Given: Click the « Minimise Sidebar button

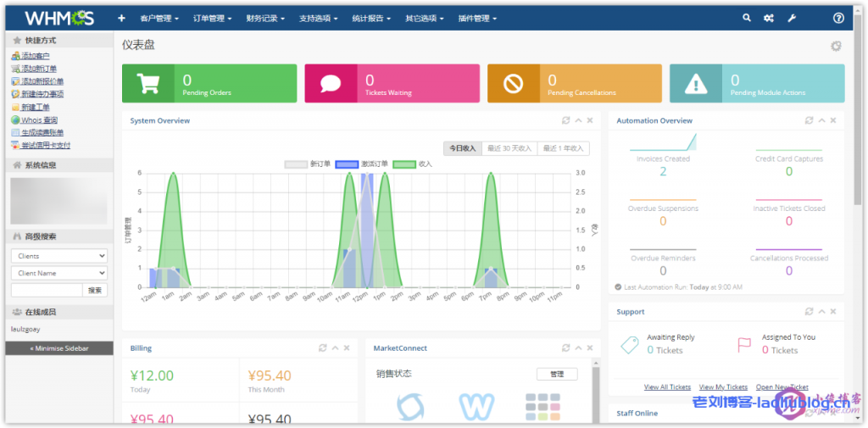Looking at the screenshot, I should click(x=58, y=347).
